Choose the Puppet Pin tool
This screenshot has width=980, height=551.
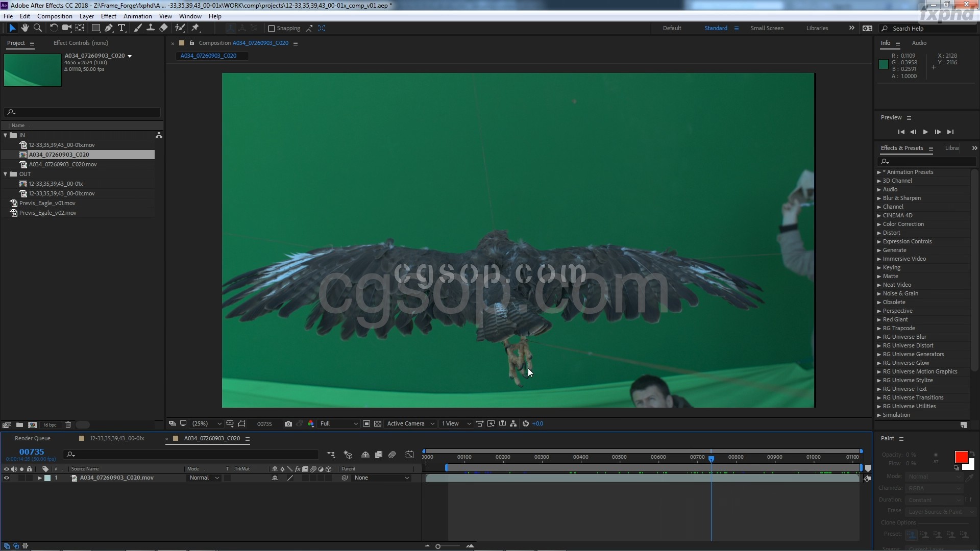tap(195, 28)
